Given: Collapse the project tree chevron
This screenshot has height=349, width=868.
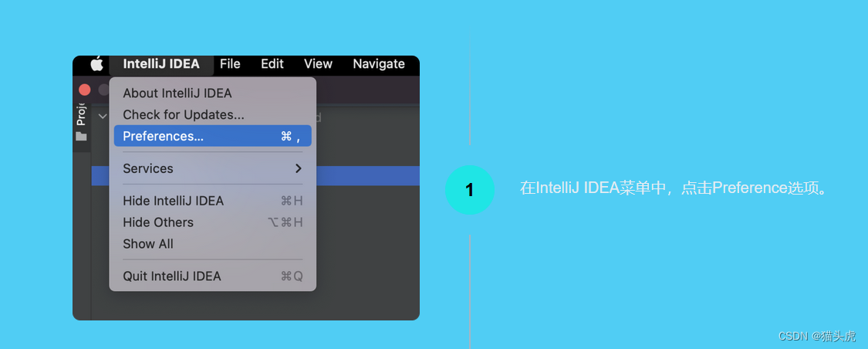Looking at the screenshot, I should click(102, 116).
